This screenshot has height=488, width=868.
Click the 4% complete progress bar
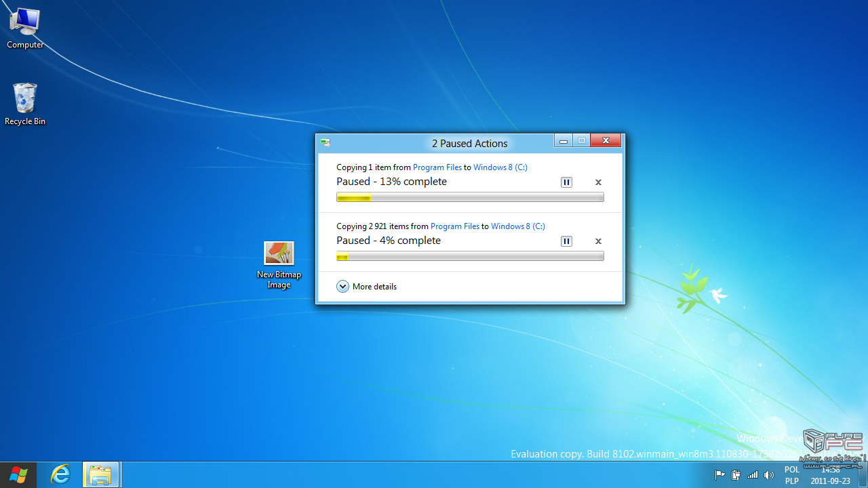[x=470, y=257]
